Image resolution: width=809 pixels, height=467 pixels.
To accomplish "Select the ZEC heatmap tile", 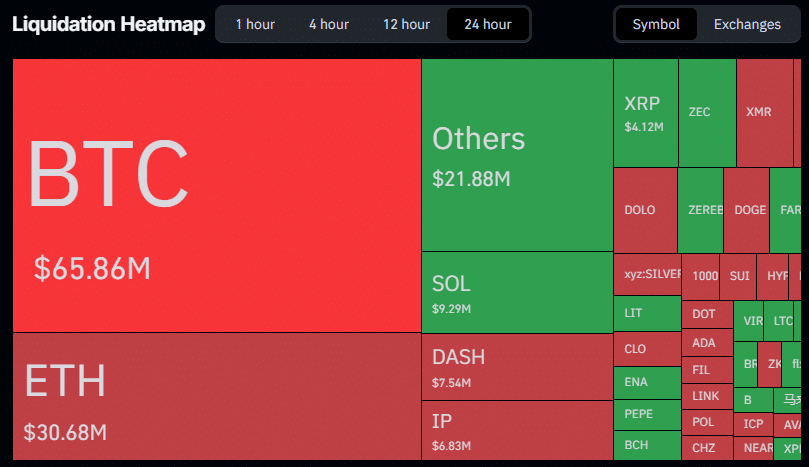I will (x=707, y=112).
